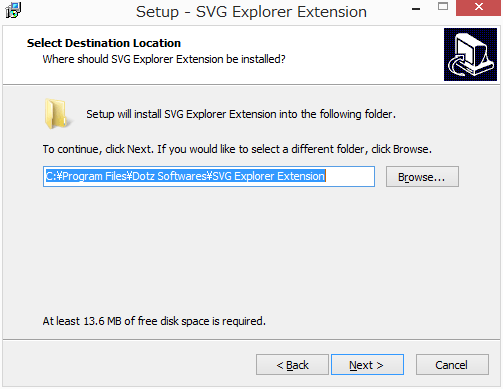This screenshot has width=503, height=389.
Task: Return to previous step with Back
Action: click(292, 365)
